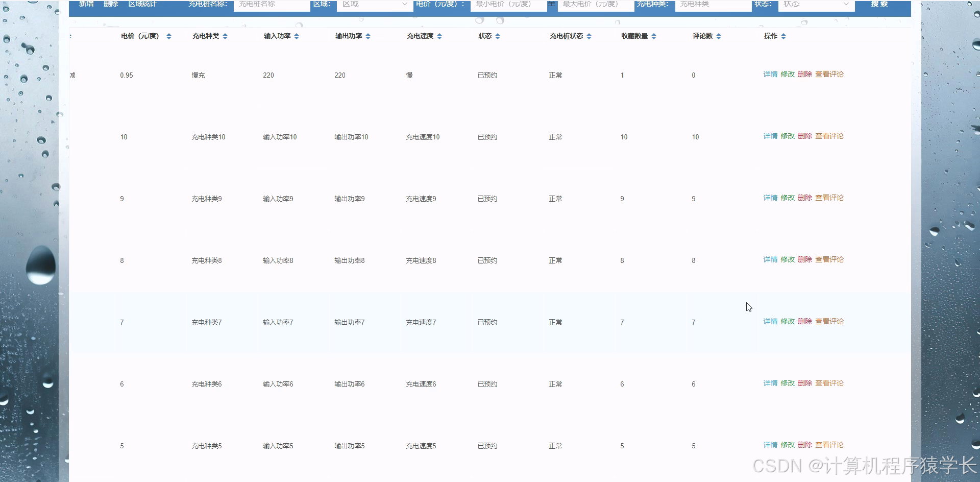Open 详情 for the 充电种类10 row

(770, 136)
